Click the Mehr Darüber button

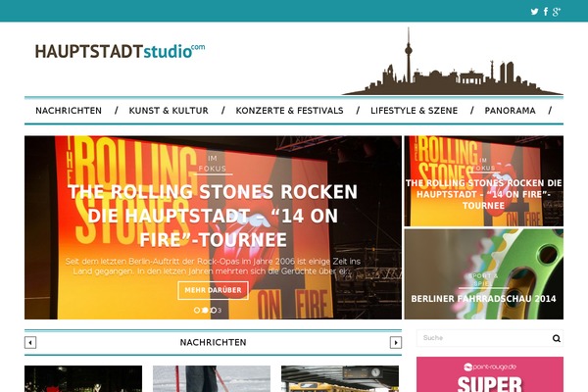[x=213, y=290]
